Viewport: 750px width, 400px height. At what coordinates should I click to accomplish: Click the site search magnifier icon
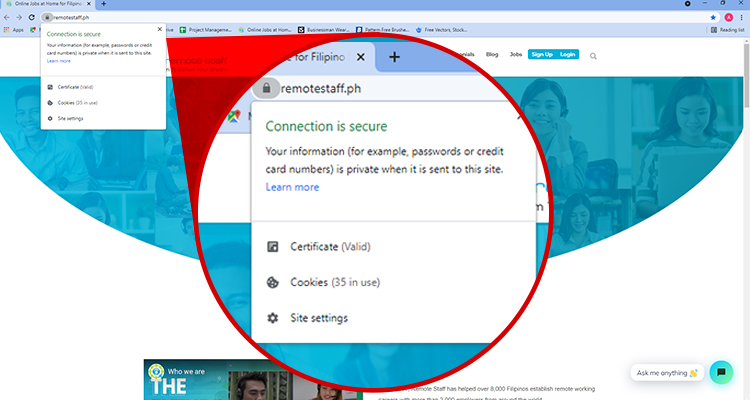point(593,56)
